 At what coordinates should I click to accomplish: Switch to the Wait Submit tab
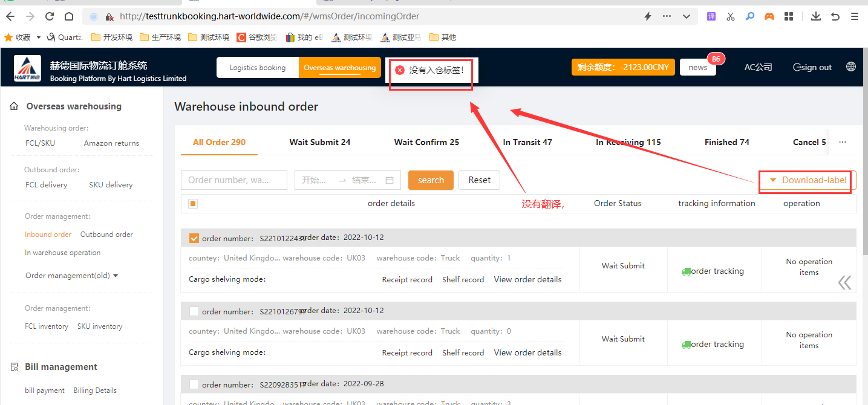click(320, 142)
